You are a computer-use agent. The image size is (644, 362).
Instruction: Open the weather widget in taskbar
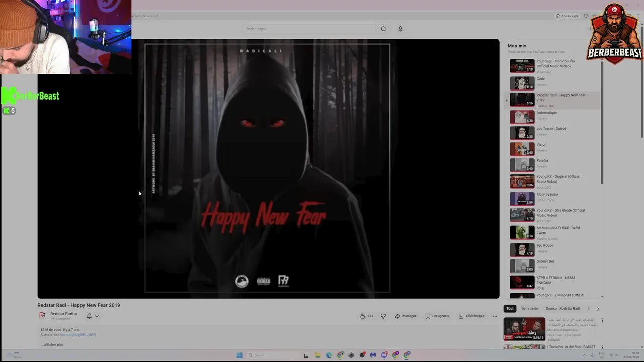pyautogui.click(x=13, y=355)
